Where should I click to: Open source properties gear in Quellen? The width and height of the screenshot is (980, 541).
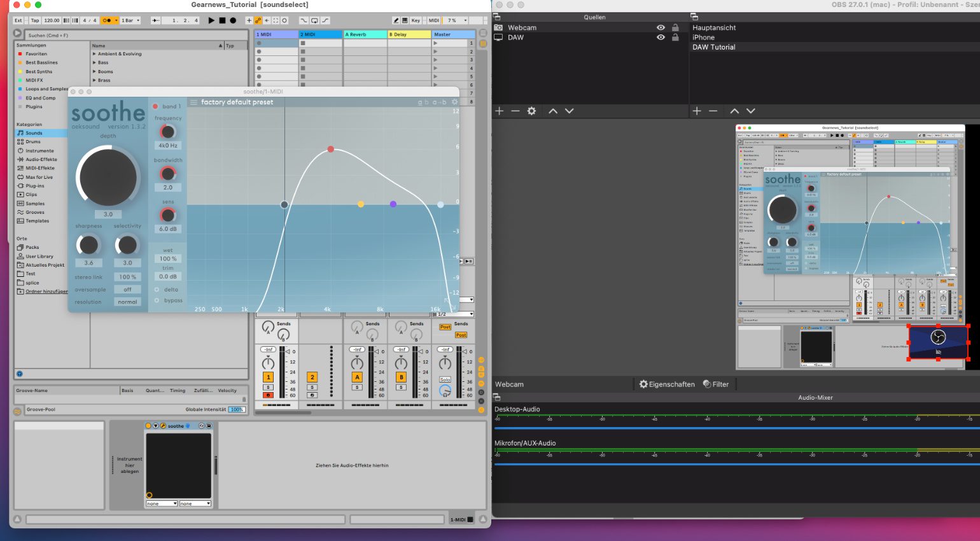tap(531, 111)
